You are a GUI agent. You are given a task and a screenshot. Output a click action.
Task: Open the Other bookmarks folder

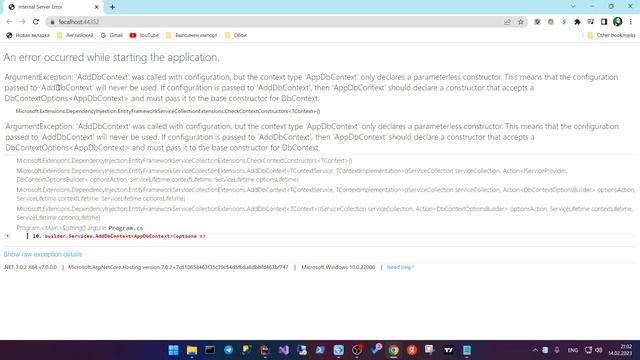coord(611,36)
